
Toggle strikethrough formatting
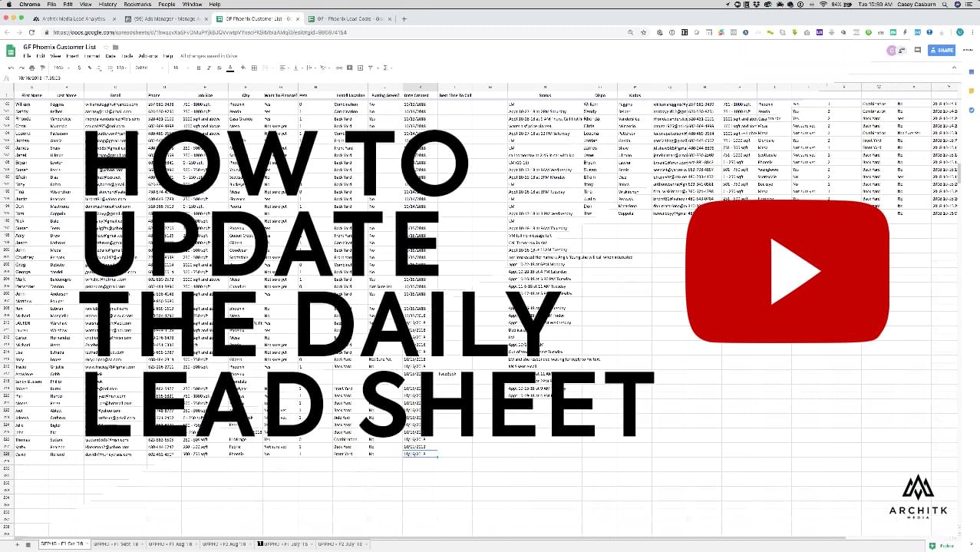tap(219, 68)
